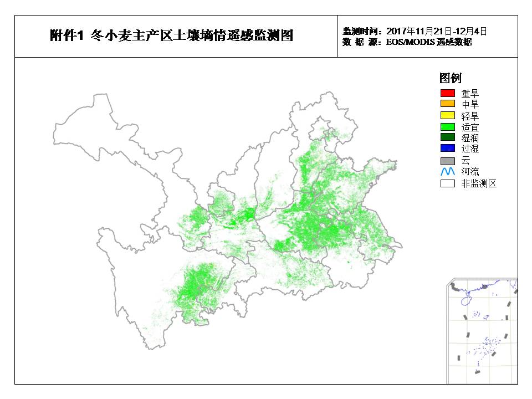Click the gray 云 legend swatch
The height and width of the screenshot is (399, 532).
[448, 161]
